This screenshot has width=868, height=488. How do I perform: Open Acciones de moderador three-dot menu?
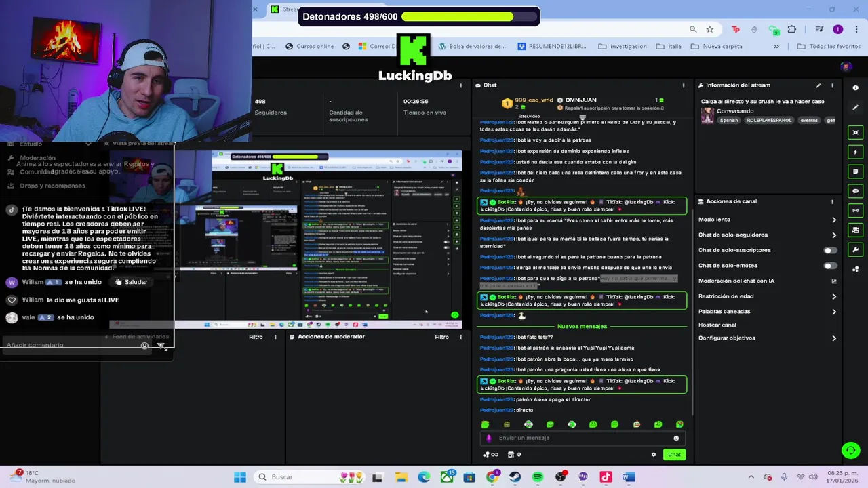[461, 337]
